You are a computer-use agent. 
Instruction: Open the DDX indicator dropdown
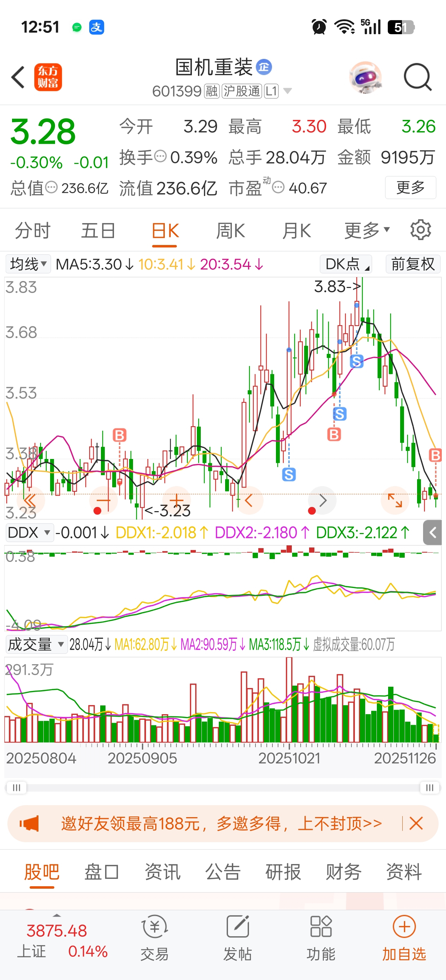coord(29,533)
